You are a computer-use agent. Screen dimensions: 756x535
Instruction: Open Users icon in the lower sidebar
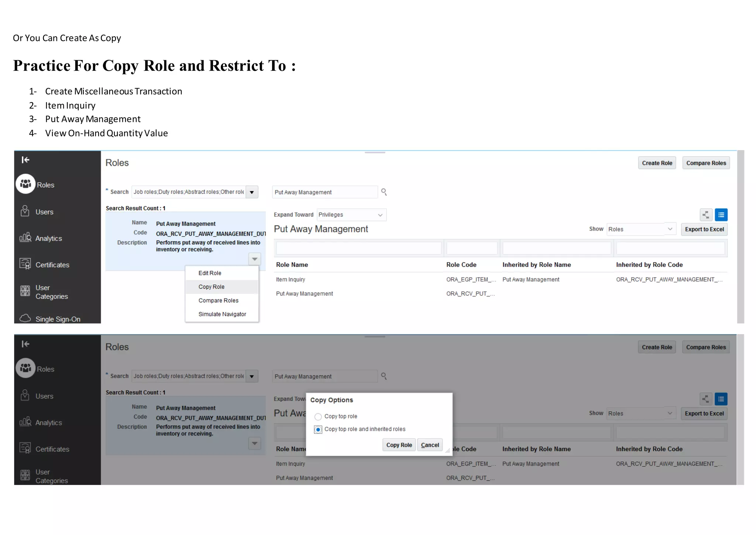[25, 395]
